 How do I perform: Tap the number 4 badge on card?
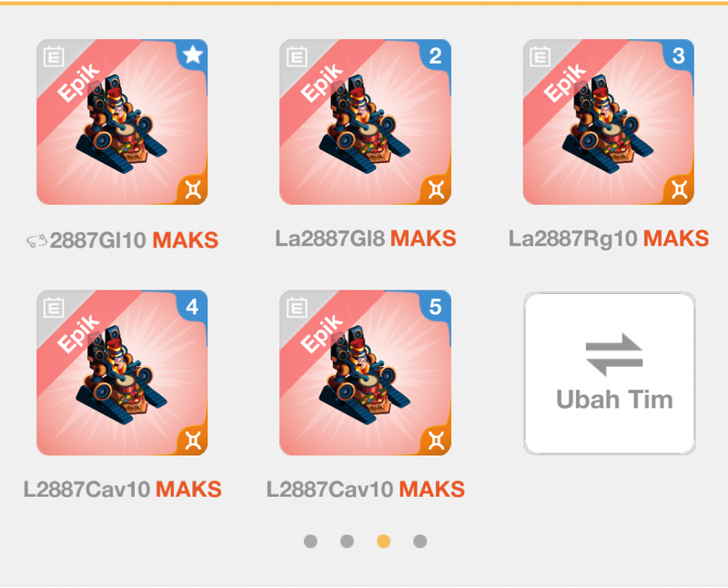pos(192,307)
